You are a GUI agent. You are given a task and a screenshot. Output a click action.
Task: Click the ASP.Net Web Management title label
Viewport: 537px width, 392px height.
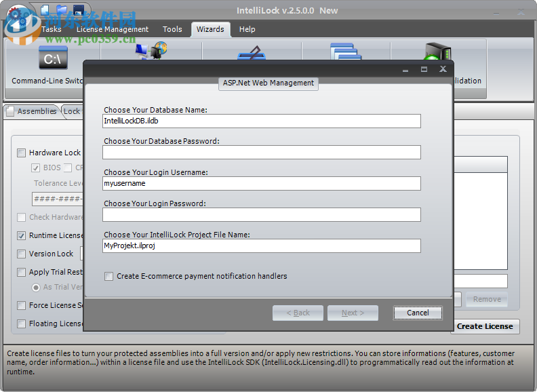[268, 83]
